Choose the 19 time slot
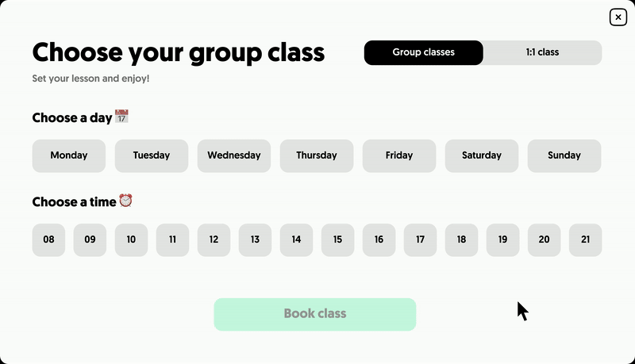 coord(503,239)
